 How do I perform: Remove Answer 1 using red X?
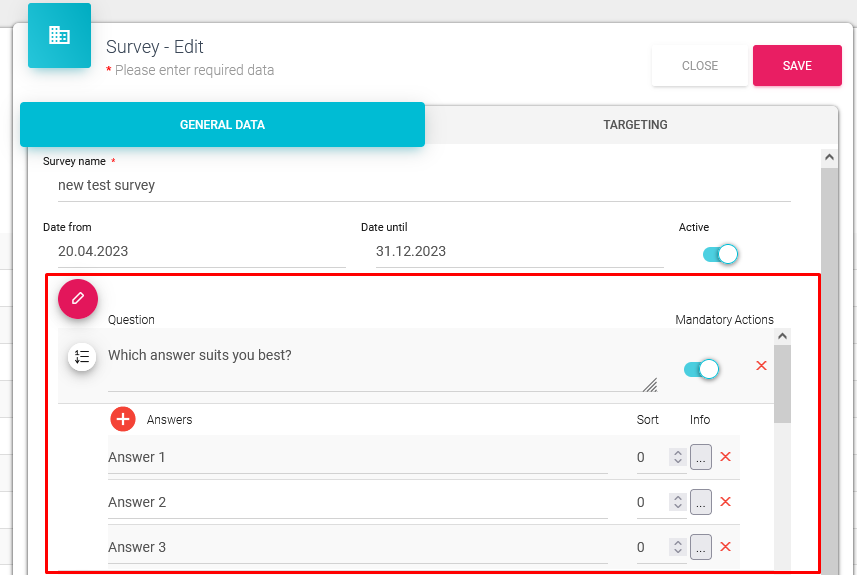pos(726,457)
